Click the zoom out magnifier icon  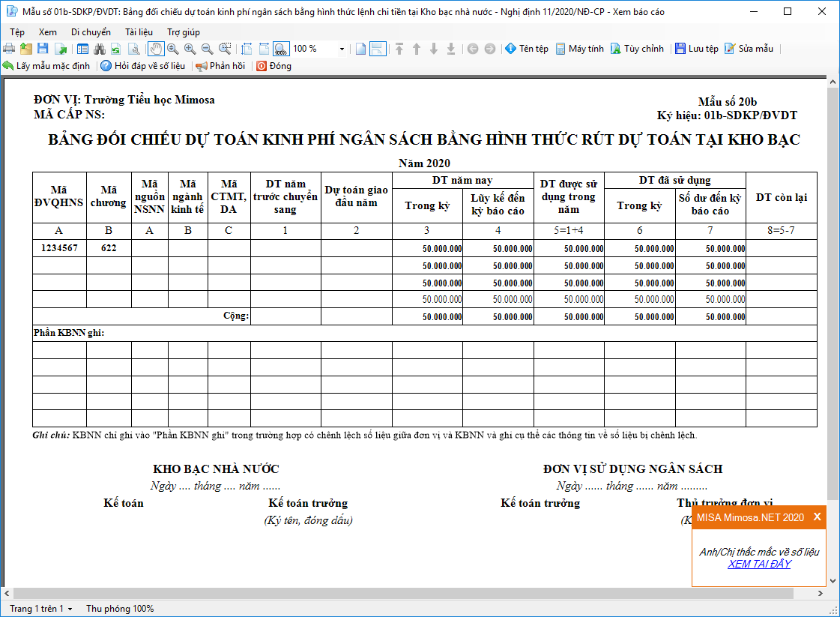tap(207, 49)
